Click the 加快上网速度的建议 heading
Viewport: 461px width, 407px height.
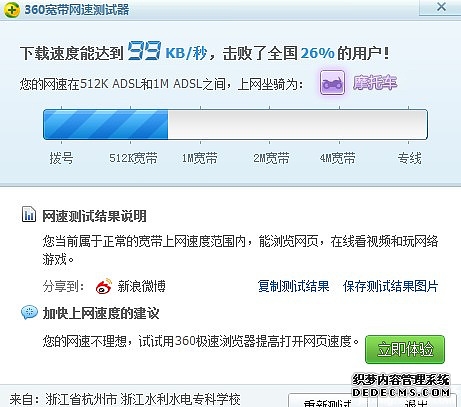[101, 313]
